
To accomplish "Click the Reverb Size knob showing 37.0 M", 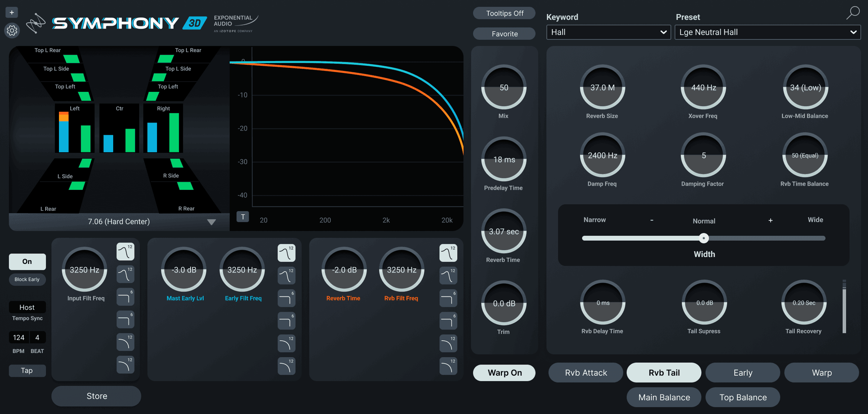I will coord(603,88).
